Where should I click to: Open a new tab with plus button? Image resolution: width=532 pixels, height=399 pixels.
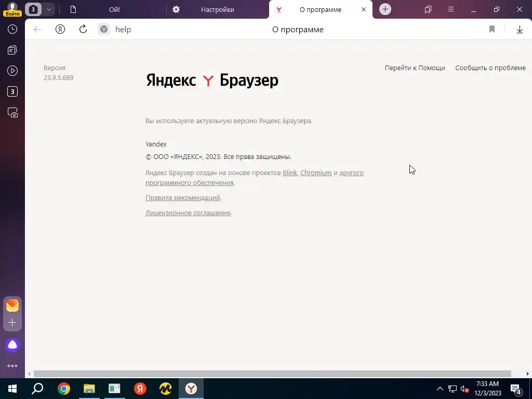(x=385, y=9)
